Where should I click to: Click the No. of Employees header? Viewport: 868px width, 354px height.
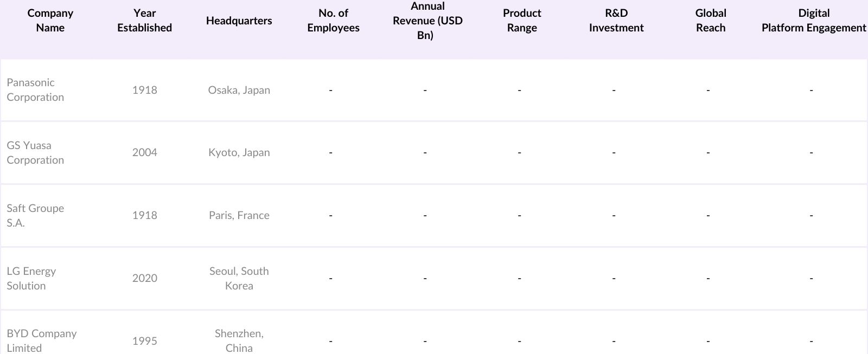[x=333, y=21]
